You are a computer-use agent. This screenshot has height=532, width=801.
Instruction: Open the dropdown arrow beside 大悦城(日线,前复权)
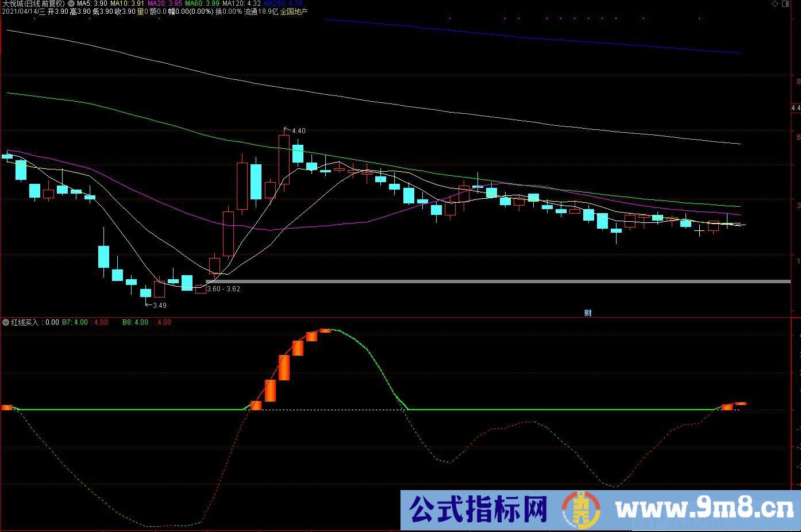[x=71, y=3]
